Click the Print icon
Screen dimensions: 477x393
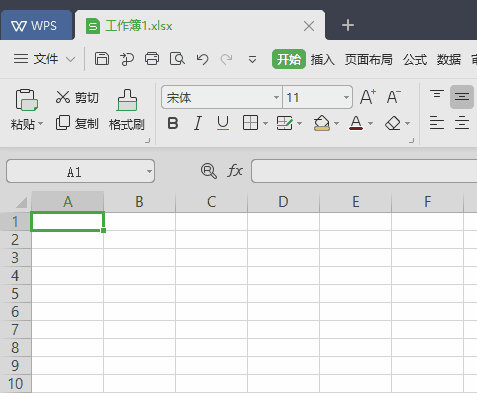tap(152, 59)
